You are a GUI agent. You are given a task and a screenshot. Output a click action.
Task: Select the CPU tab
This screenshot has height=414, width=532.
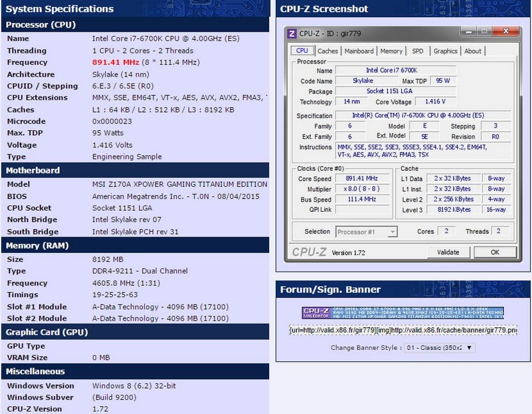[303, 50]
